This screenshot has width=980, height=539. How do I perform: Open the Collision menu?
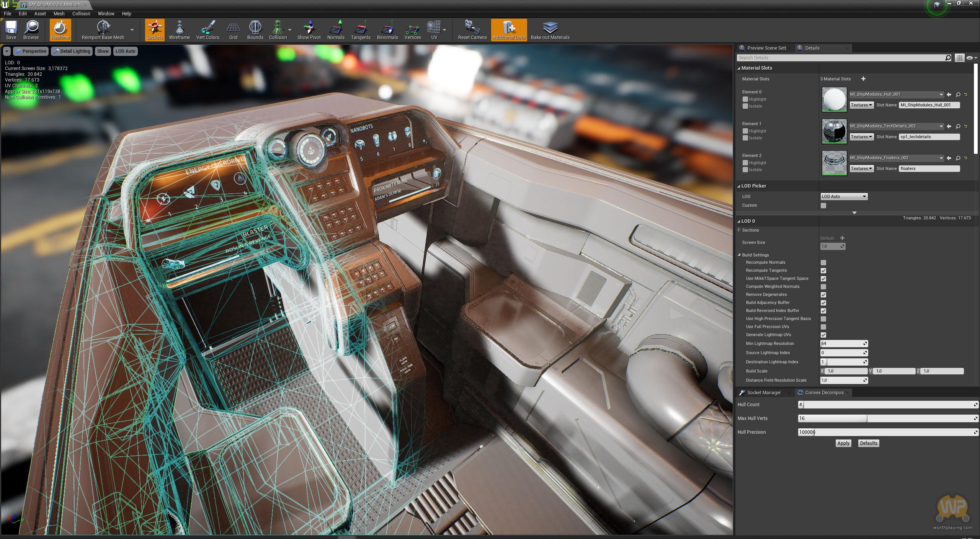point(81,13)
